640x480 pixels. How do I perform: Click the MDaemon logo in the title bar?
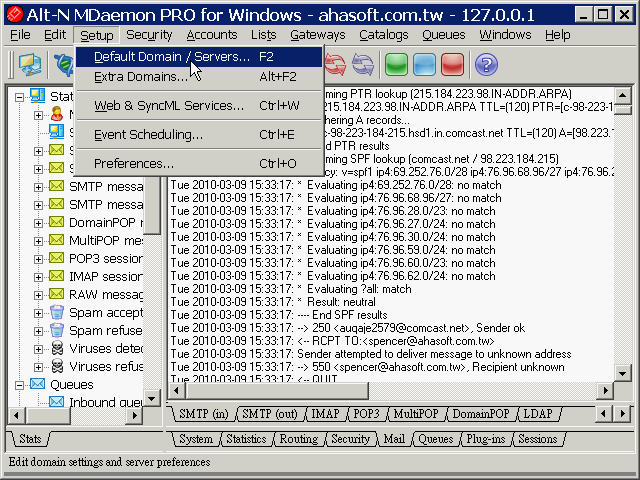coord(15,15)
